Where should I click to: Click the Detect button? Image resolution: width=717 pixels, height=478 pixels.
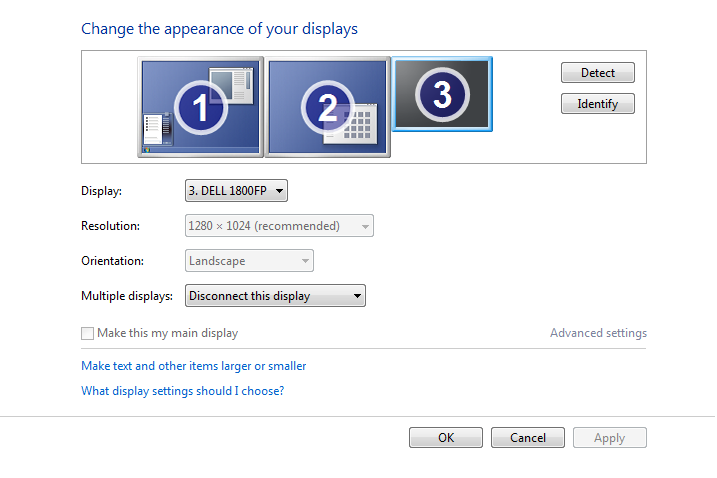coord(598,73)
